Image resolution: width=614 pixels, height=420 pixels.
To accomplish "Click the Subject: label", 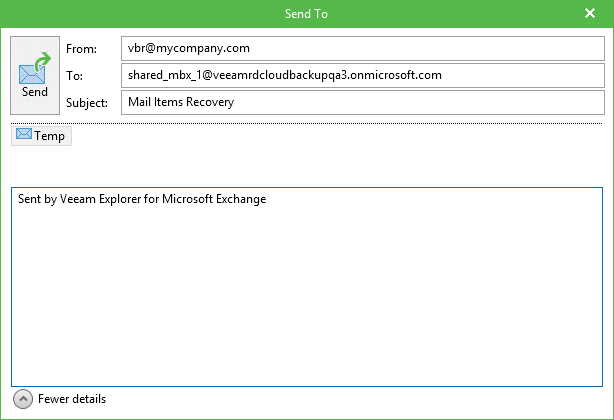I will pos(87,103).
